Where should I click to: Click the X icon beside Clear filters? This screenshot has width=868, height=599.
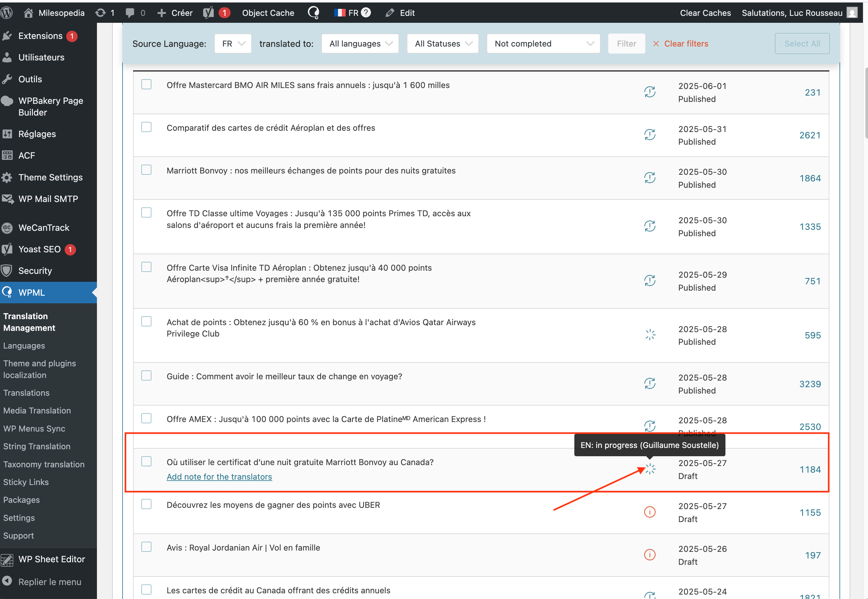pyautogui.click(x=656, y=44)
